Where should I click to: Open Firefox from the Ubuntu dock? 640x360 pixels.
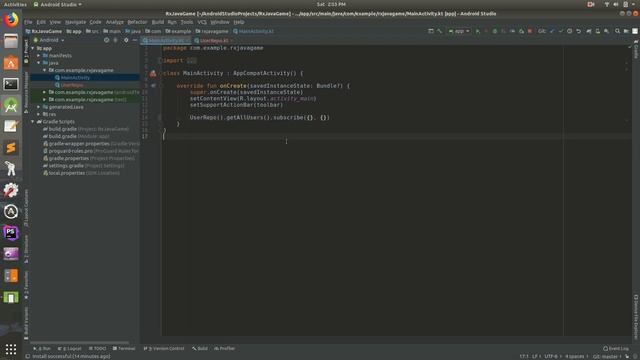[11, 20]
